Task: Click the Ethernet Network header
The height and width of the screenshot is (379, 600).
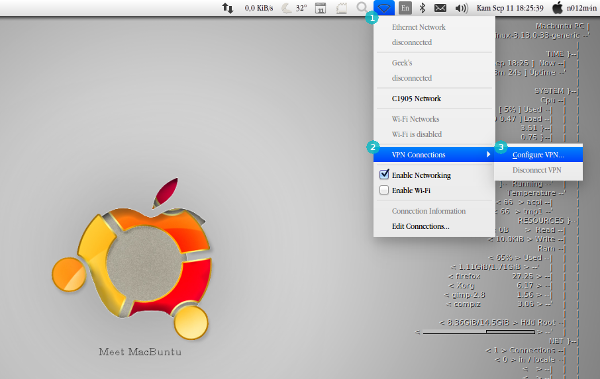Action: click(x=419, y=27)
